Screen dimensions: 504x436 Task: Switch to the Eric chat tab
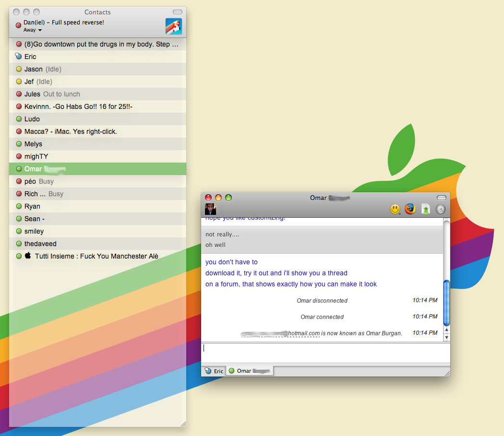pyautogui.click(x=214, y=371)
